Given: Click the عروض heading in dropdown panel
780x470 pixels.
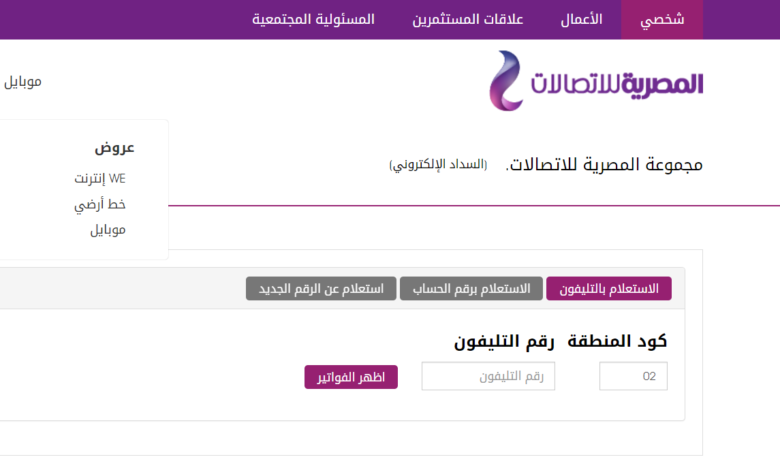Looking at the screenshot, I should 115,148.
